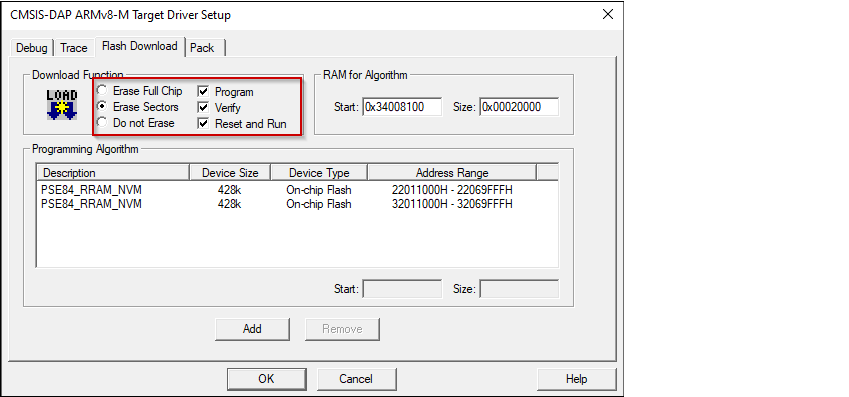Choose the Erase Sectors radio button
This screenshot has height=397, width=849.
point(101,107)
